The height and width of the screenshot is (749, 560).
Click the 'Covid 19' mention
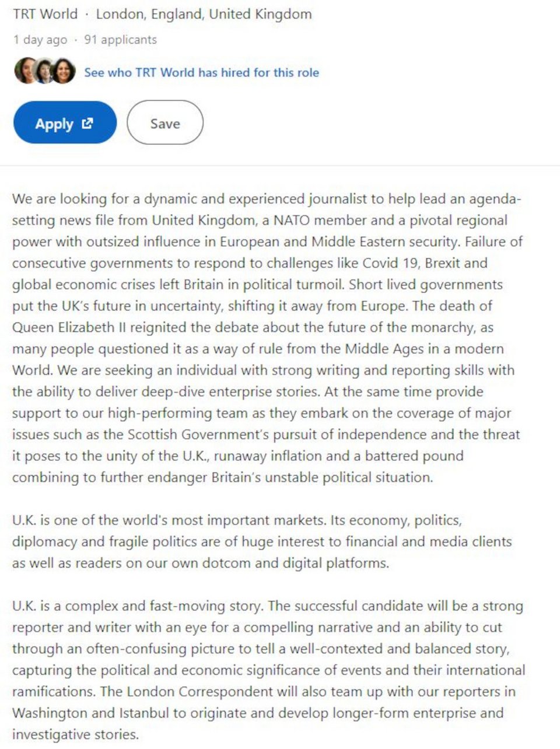[x=390, y=263]
